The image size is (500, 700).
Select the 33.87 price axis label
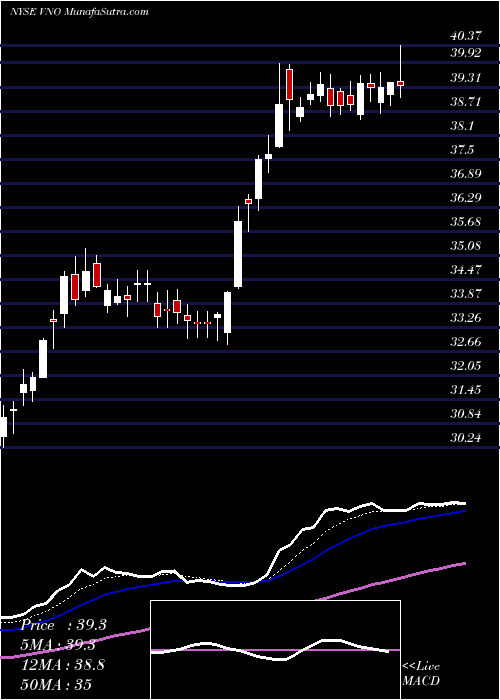(x=467, y=294)
